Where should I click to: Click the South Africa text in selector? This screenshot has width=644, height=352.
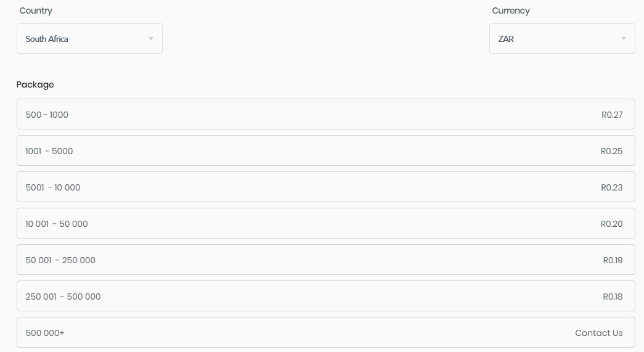[x=47, y=39]
